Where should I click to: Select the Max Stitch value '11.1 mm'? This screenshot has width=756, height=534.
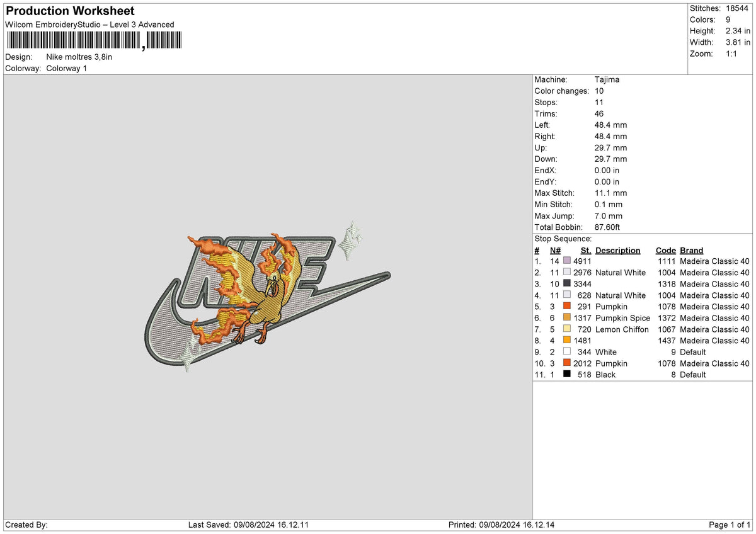click(x=610, y=193)
